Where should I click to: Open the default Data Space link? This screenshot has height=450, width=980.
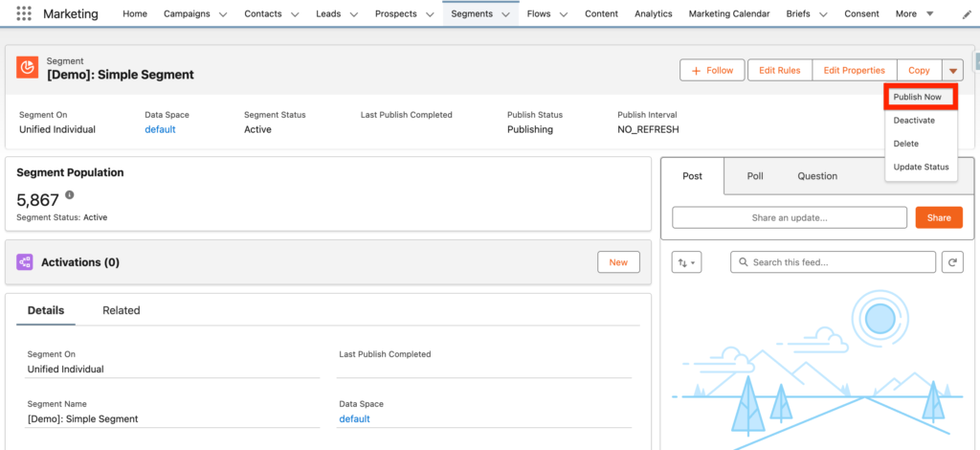(x=160, y=129)
